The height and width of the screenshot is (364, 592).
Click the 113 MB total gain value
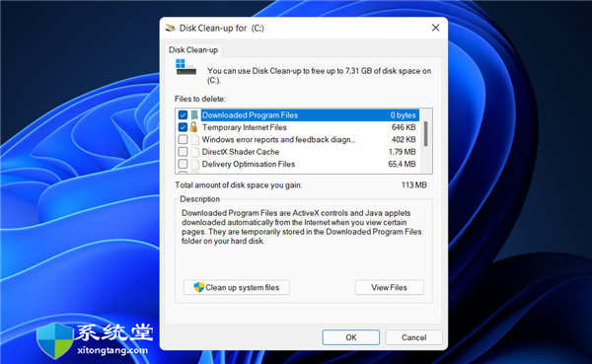click(x=413, y=185)
